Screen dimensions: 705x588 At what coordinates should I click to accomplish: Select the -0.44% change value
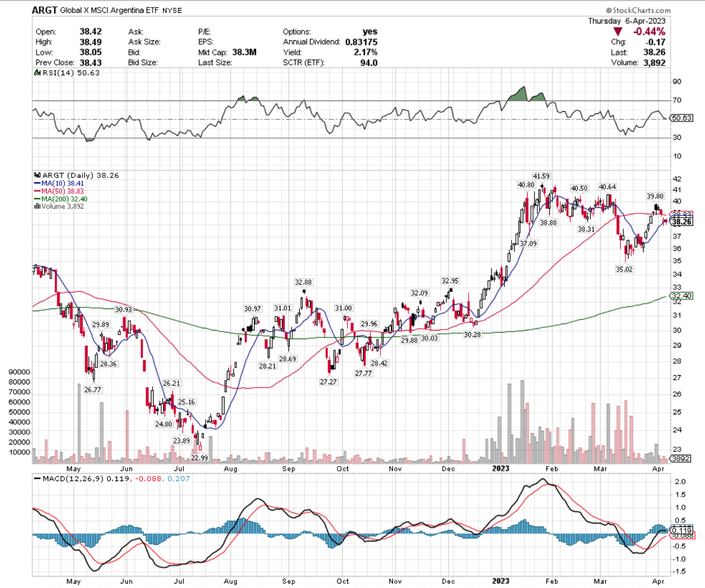pos(649,32)
